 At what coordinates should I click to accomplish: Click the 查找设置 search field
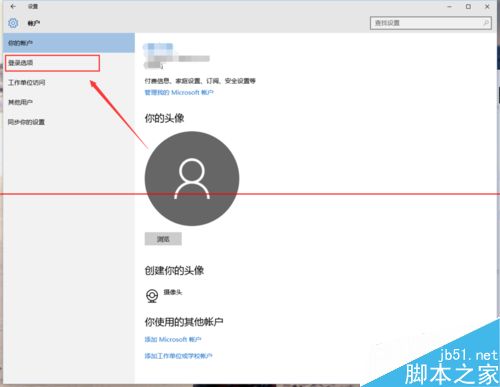(x=430, y=23)
